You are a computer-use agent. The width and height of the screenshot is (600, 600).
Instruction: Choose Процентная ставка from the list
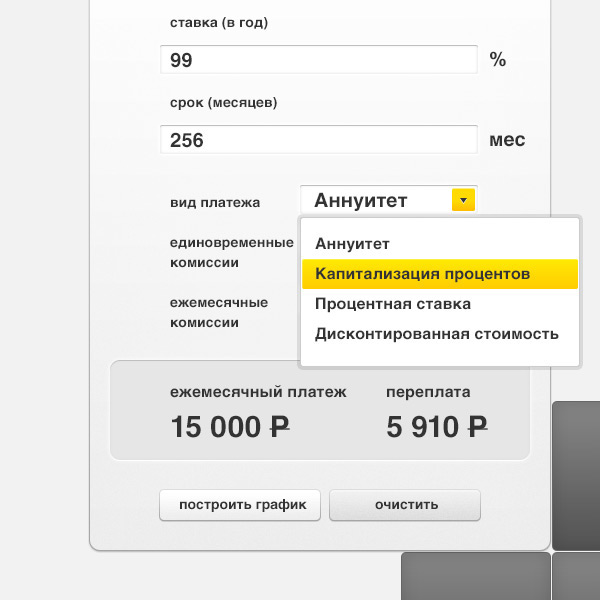[440, 304]
